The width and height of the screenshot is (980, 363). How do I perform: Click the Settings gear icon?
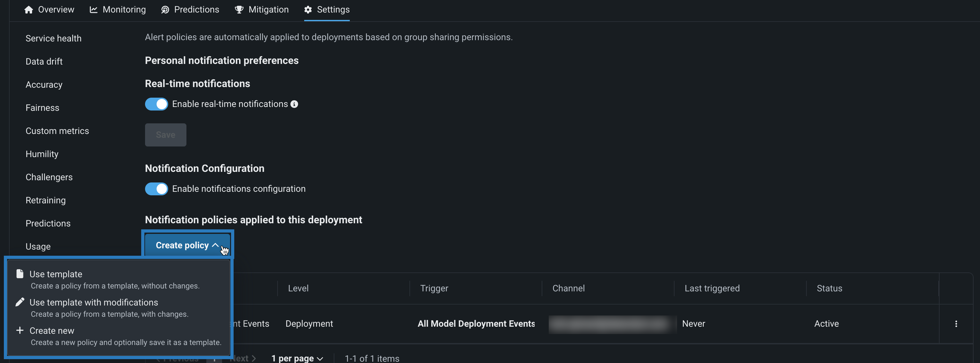(x=308, y=10)
